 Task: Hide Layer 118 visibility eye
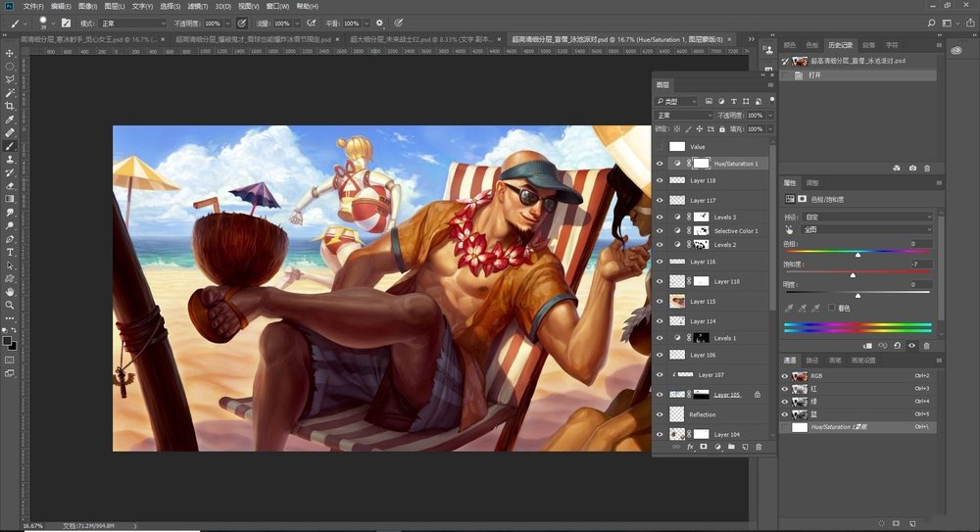pyautogui.click(x=660, y=180)
